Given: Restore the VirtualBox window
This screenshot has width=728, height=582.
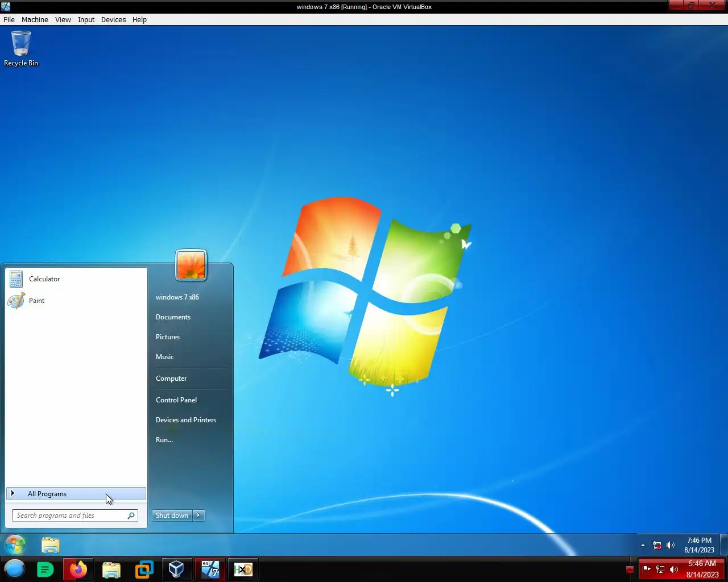Looking at the screenshot, I should coord(691,6).
